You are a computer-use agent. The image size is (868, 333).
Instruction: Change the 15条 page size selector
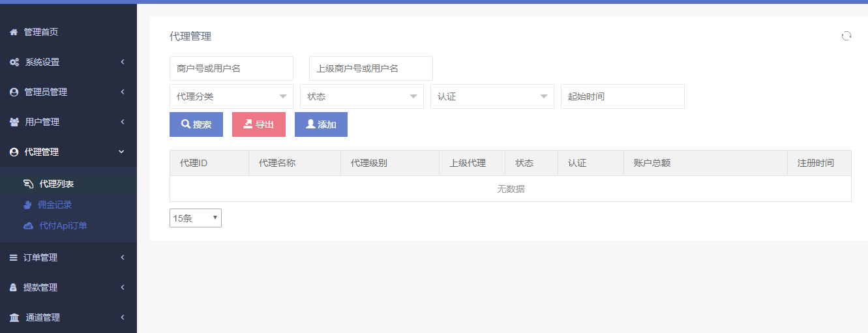pyautogui.click(x=195, y=218)
